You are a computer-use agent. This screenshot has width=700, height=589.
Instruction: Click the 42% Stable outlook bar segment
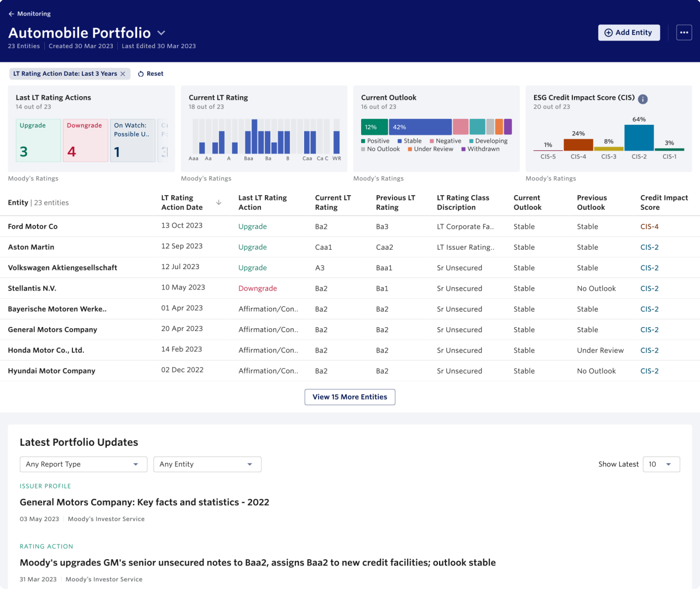click(420, 127)
